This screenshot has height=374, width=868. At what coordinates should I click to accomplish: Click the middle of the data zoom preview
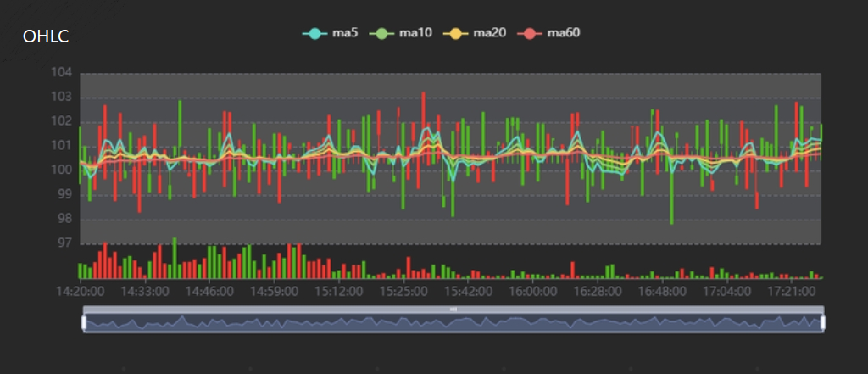point(453,323)
